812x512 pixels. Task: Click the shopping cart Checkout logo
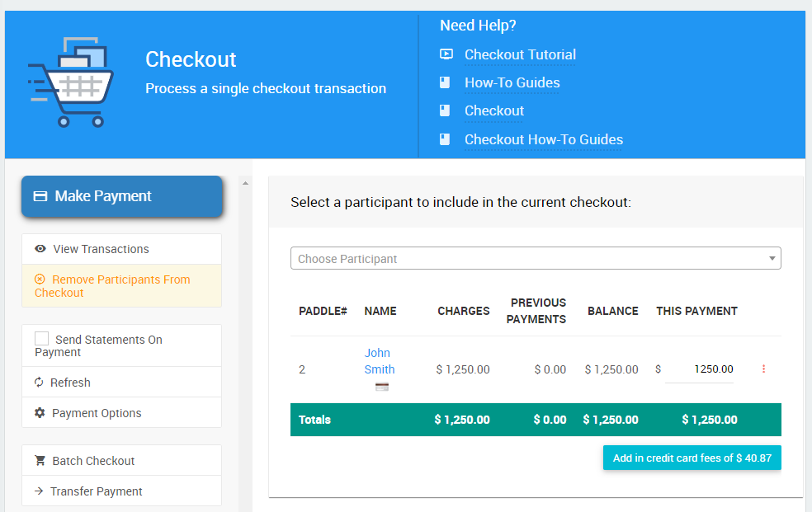pyautogui.click(x=70, y=82)
